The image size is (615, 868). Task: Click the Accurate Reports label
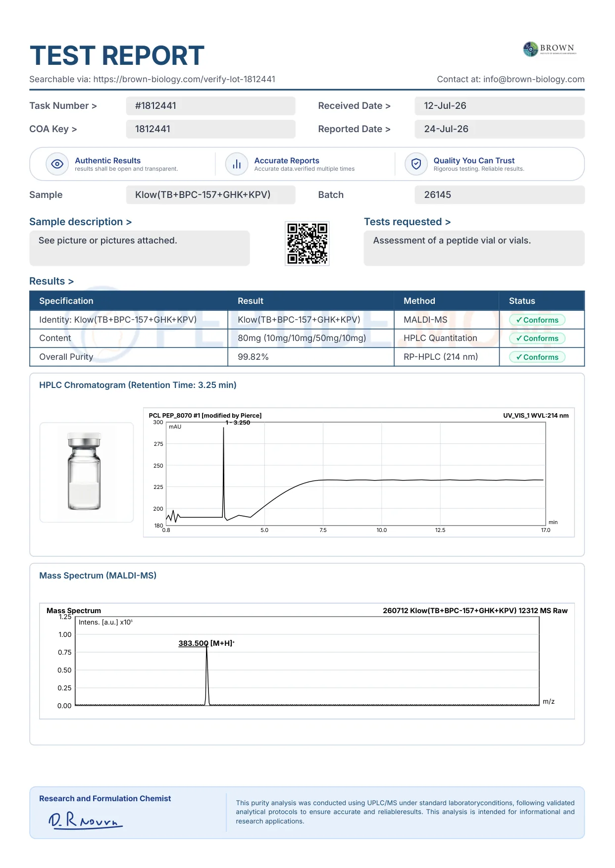(287, 160)
